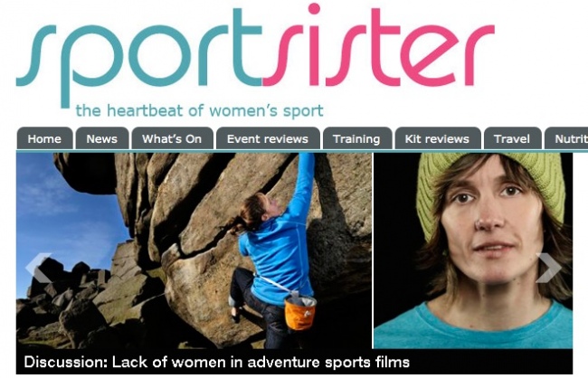Viewport: 588px width, 378px height.
Task: Open the women in adventure sports films headline
Action: (x=217, y=363)
